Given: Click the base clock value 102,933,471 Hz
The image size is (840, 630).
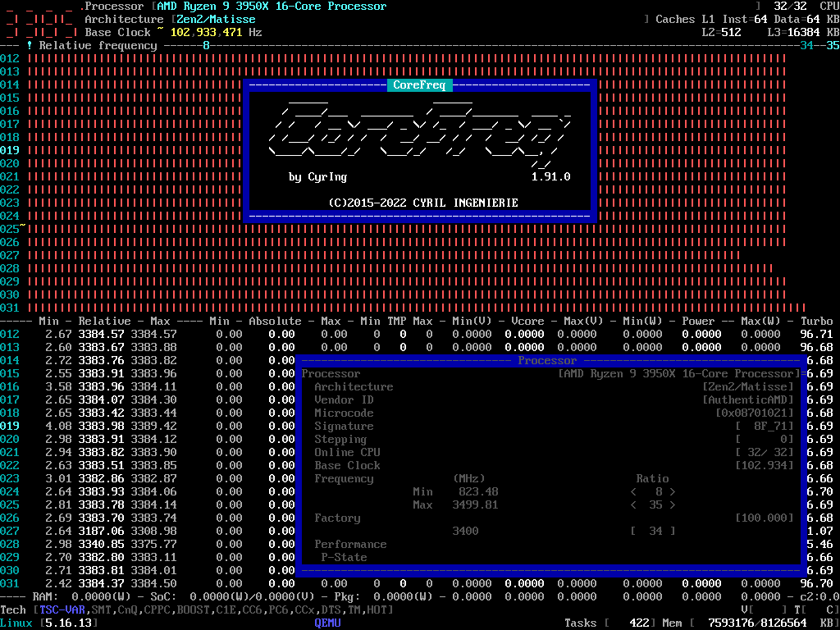Looking at the screenshot, I should point(216,33).
